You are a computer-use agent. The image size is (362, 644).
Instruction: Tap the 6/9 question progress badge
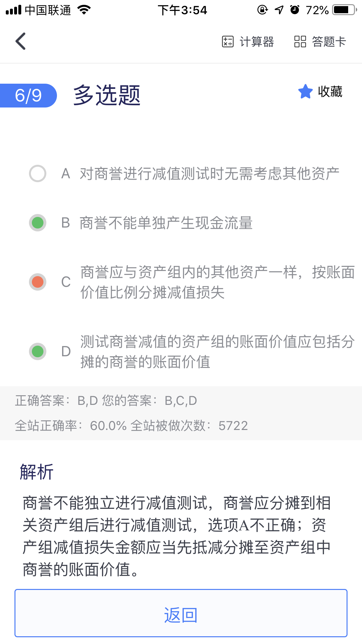[28, 96]
